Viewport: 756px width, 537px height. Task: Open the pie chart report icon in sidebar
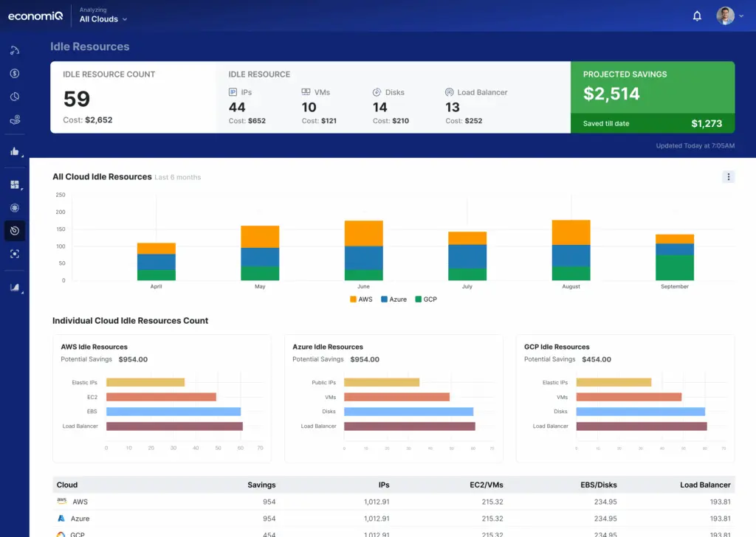[x=16, y=96]
